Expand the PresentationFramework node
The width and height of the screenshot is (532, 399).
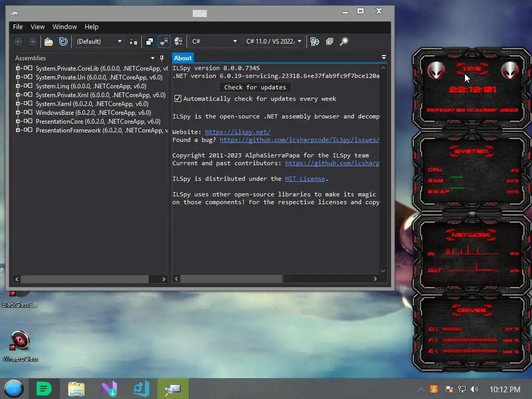18,130
